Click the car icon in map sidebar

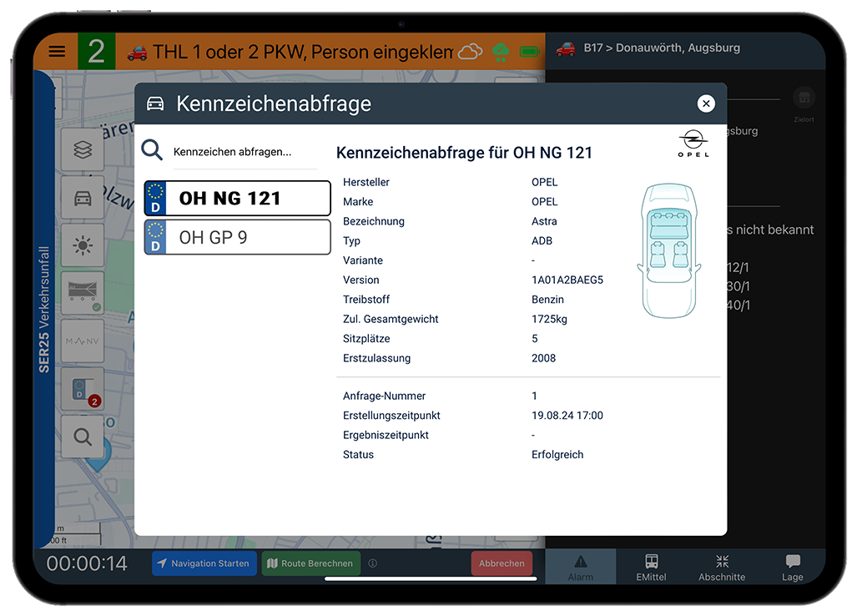click(83, 198)
